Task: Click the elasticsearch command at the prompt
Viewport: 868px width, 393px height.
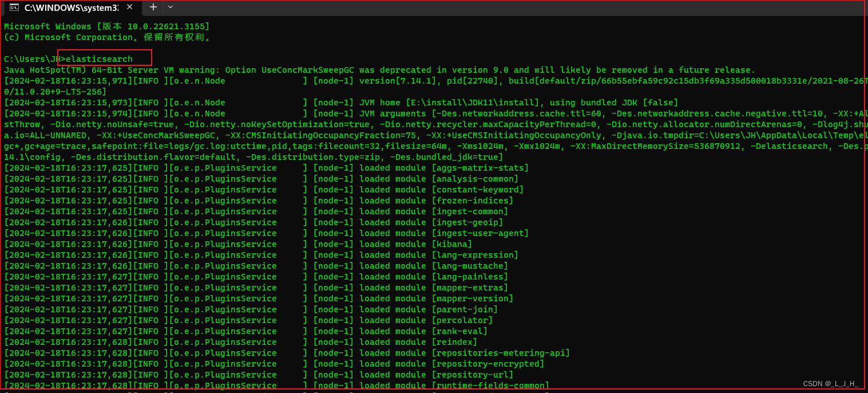Action: pos(100,59)
